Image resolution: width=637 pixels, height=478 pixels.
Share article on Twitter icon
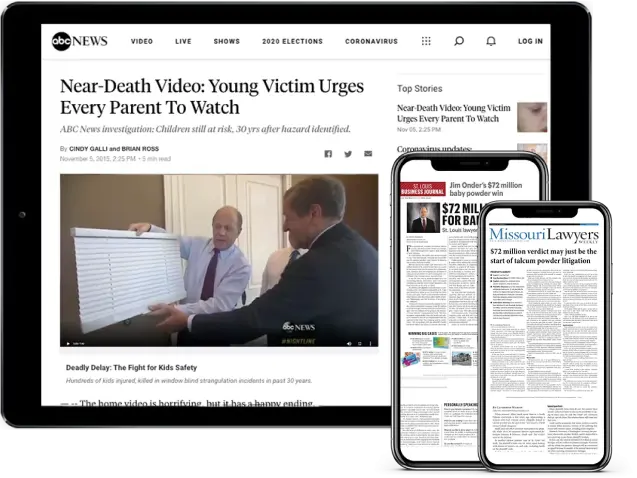pyautogui.click(x=348, y=154)
